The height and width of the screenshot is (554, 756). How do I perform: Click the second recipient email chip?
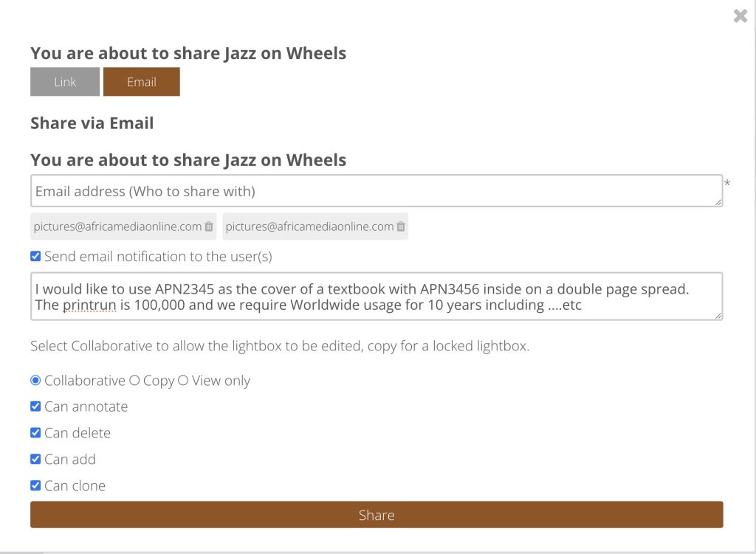pos(315,226)
